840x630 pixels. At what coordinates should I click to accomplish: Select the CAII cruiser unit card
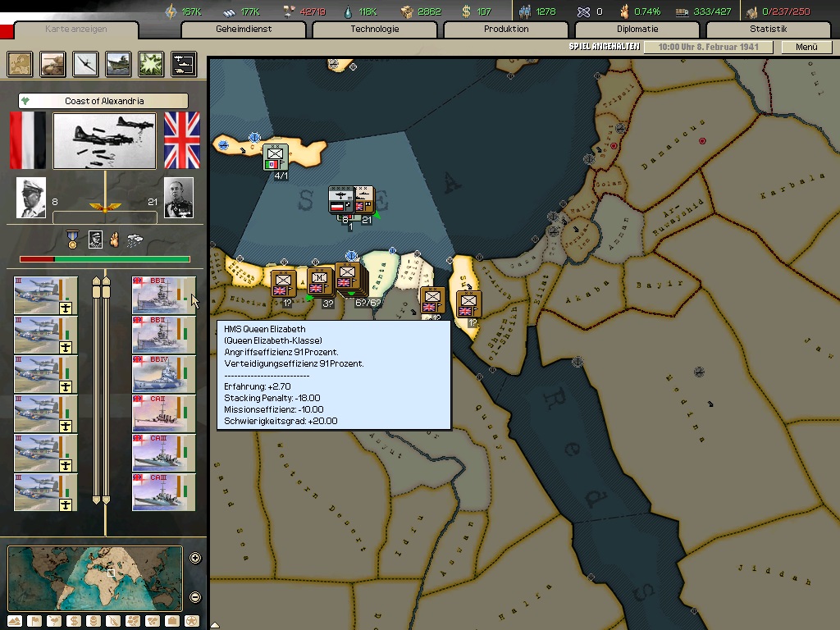(164, 413)
